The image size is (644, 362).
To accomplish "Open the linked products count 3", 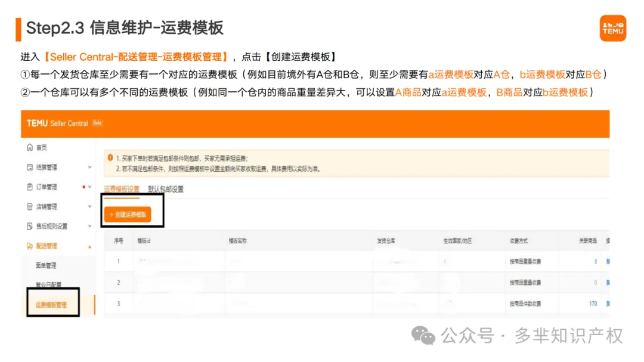I will click(x=595, y=261).
